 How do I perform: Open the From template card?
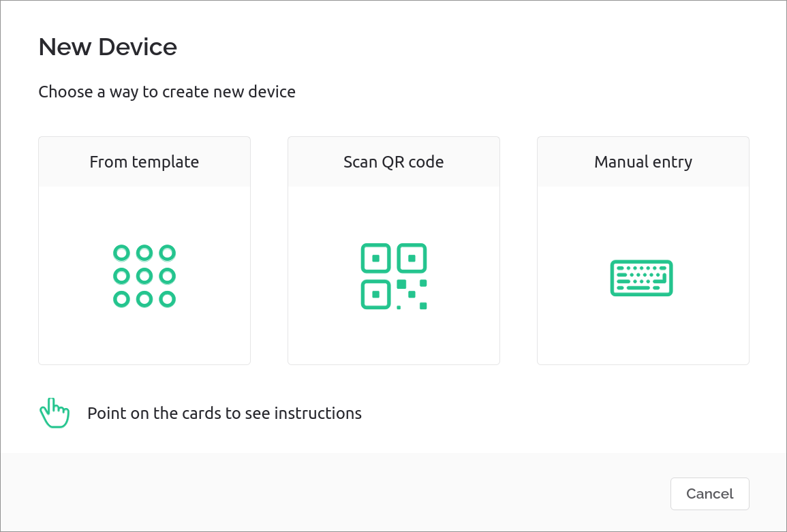coord(144,250)
